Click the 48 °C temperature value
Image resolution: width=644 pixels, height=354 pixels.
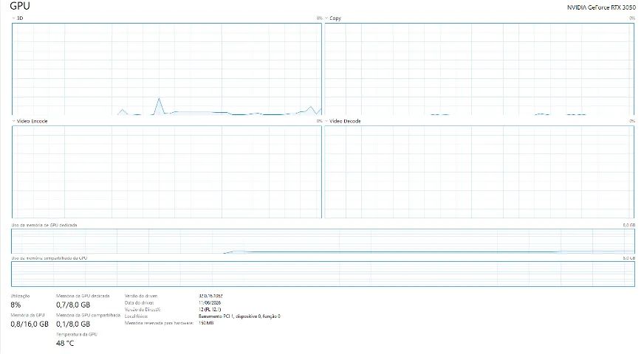[x=65, y=343]
